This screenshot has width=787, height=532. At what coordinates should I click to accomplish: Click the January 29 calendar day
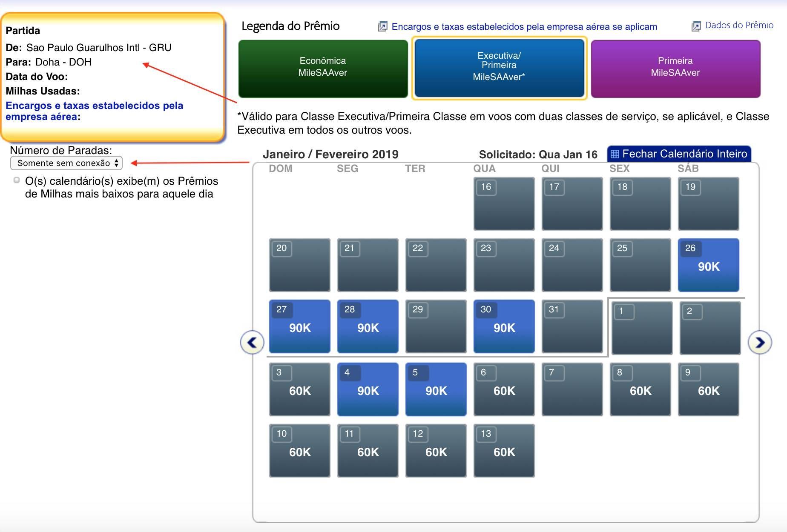pyautogui.click(x=436, y=326)
